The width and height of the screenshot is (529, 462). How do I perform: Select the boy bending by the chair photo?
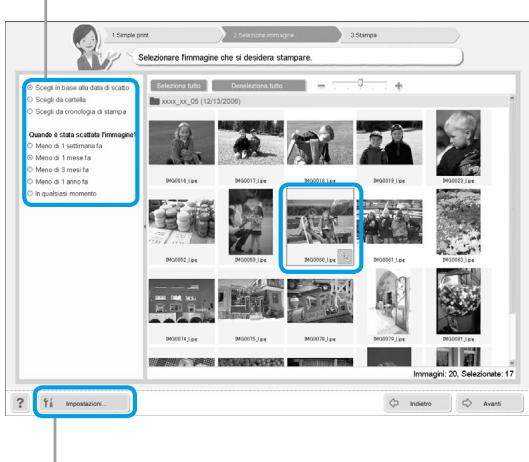pyautogui.click(x=320, y=142)
